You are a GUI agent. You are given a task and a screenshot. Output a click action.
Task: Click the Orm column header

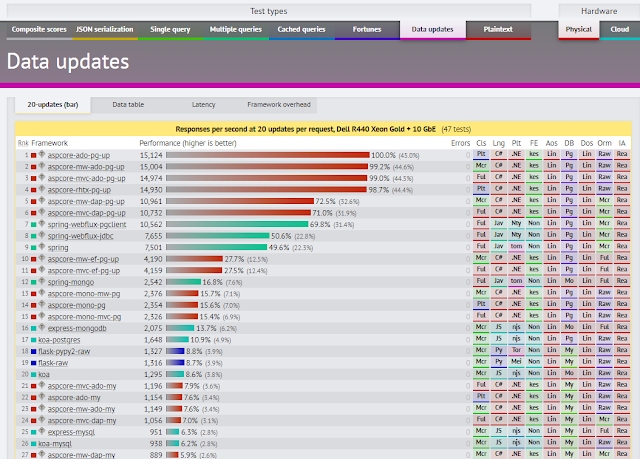click(604, 143)
